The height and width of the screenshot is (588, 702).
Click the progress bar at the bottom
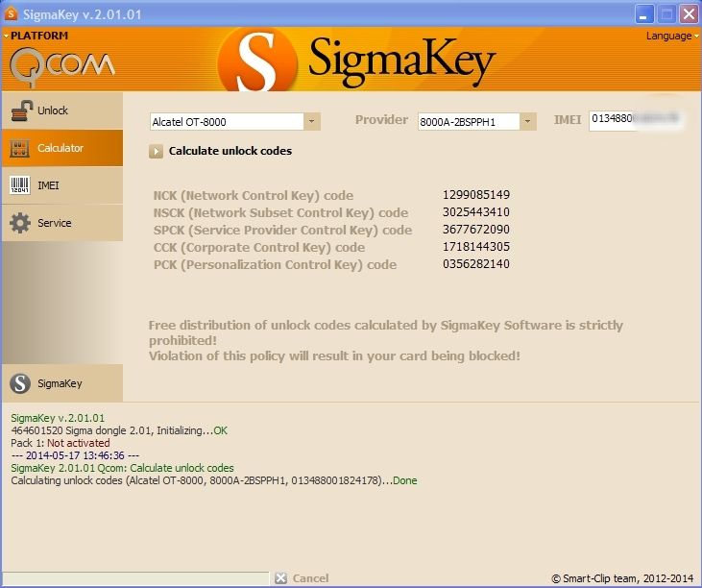pyautogui.click(x=135, y=578)
